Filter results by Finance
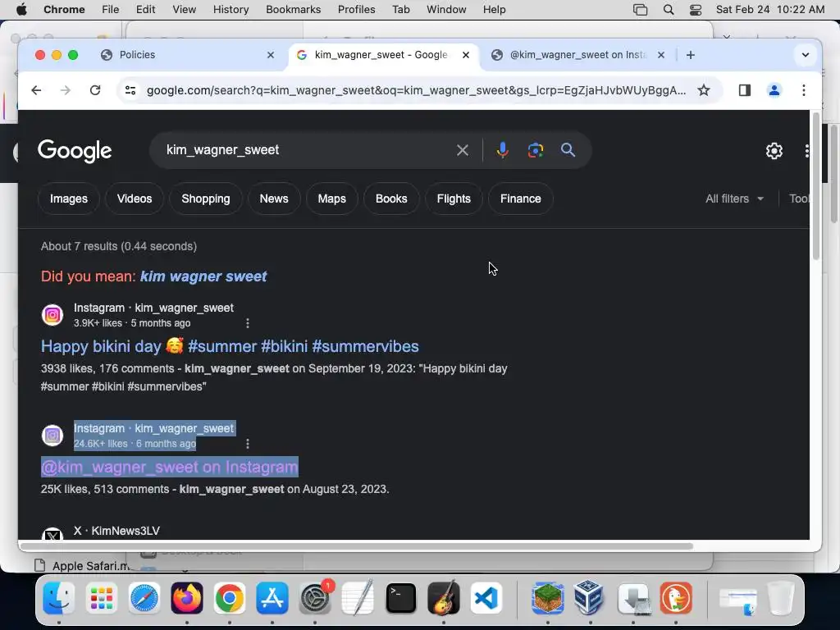This screenshot has width=840, height=630. (520, 199)
